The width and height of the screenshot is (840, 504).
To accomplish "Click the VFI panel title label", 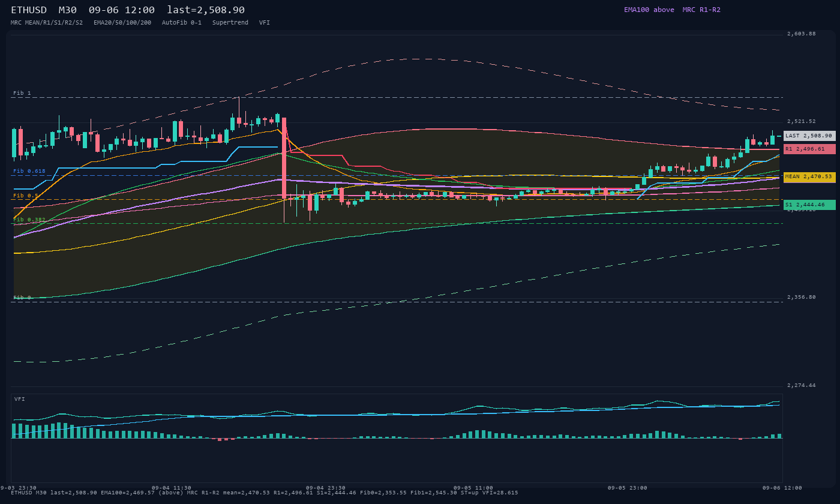I will pos(20,399).
